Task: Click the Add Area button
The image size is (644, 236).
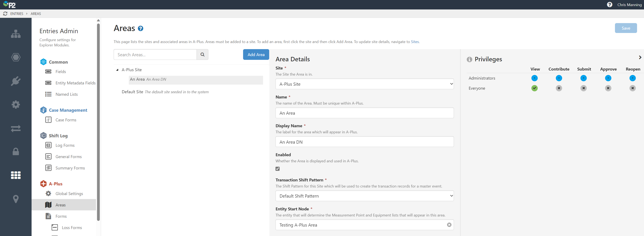Action: [x=256, y=55]
